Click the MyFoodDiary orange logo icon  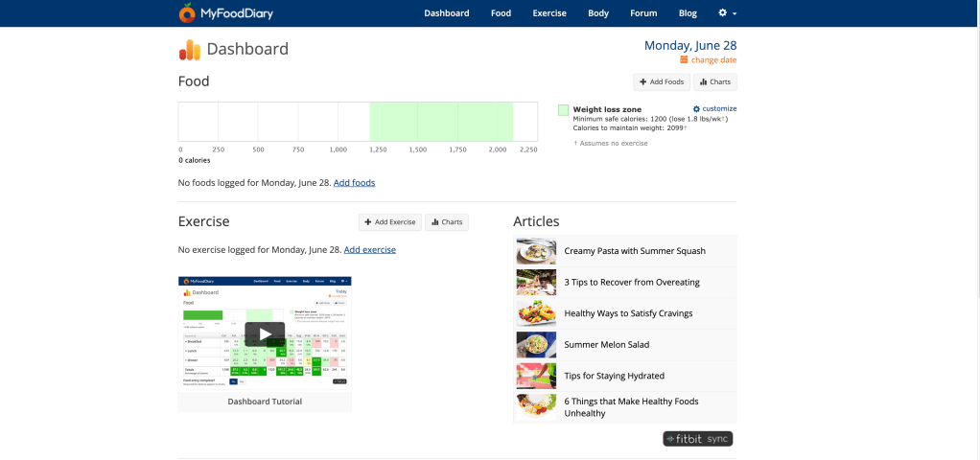pyautogui.click(x=187, y=13)
